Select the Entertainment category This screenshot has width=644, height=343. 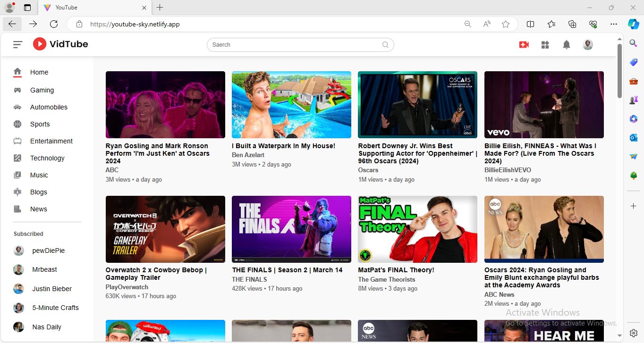[51, 141]
